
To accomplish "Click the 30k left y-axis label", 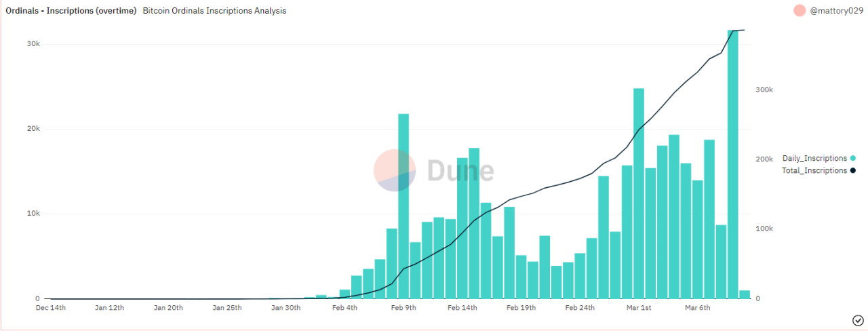I will (33, 44).
